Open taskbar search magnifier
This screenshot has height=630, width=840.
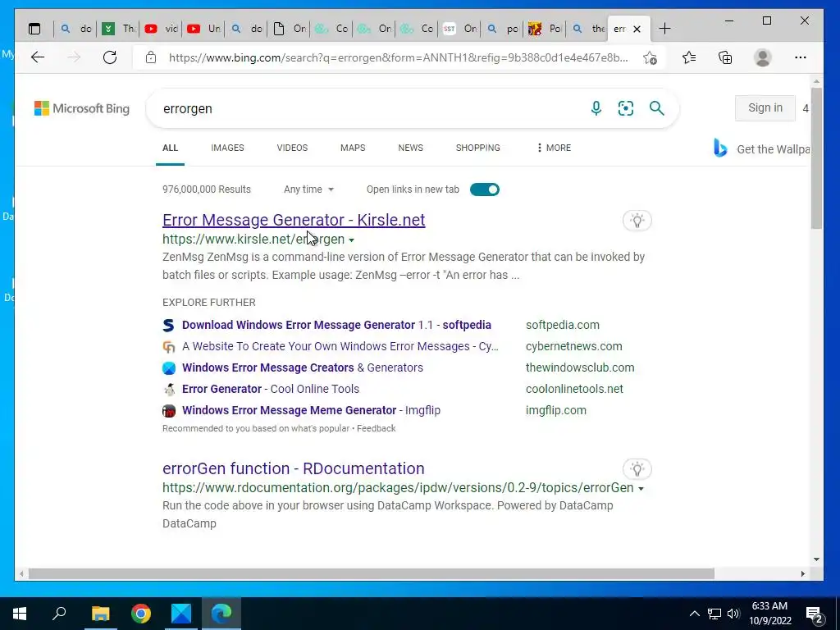pyautogui.click(x=59, y=613)
